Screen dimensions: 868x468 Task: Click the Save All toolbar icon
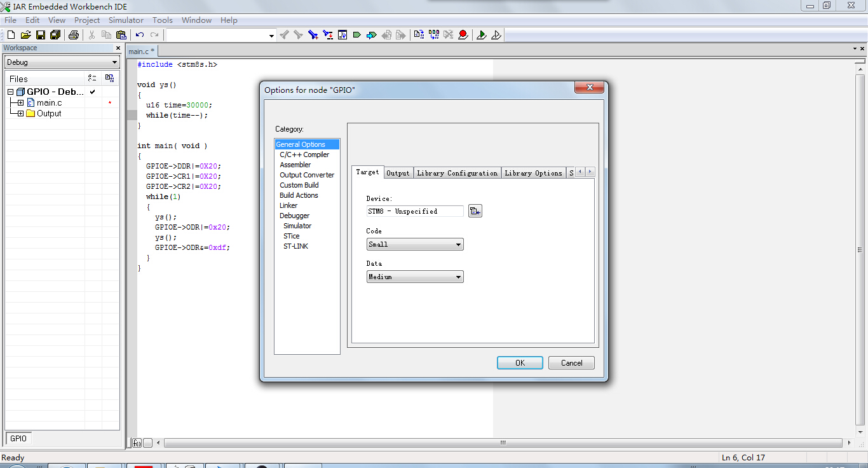point(55,35)
